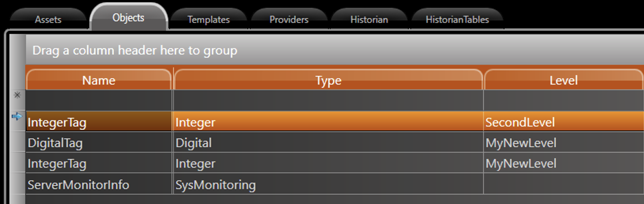Switch to the Assets tab
Image resolution: width=644 pixels, height=204 pixels.
(48, 20)
